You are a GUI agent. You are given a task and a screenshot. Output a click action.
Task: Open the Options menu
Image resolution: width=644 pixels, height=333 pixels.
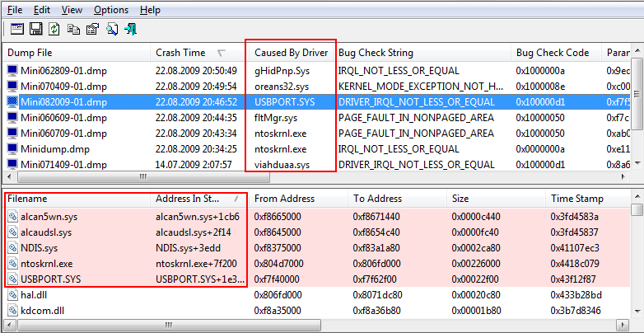(110, 10)
